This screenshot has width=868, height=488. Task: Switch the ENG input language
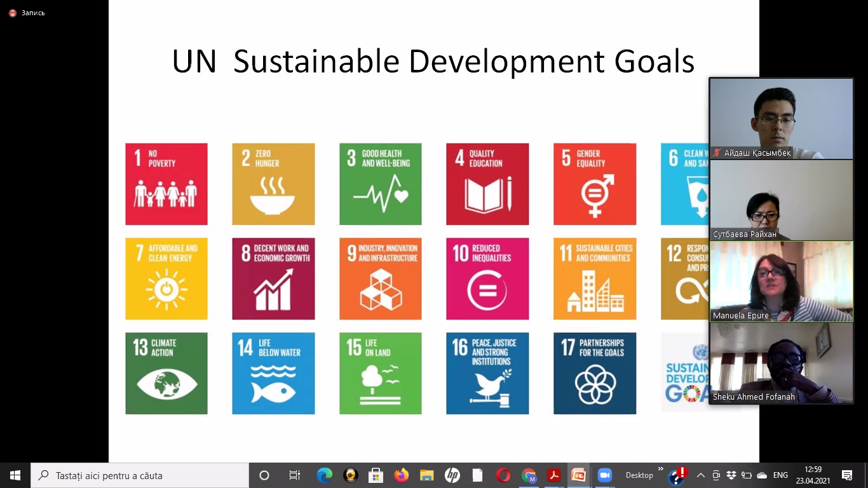pos(780,475)
